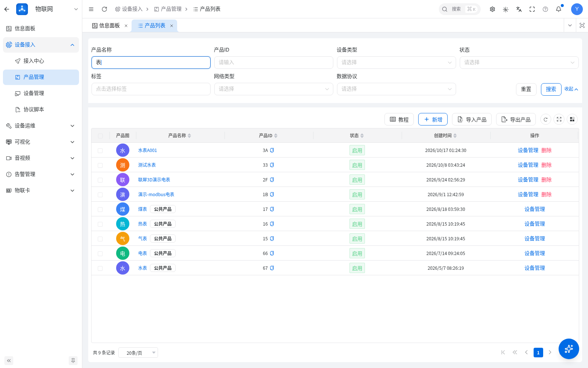Expand table to fullscreen icon

coord(559,119)
